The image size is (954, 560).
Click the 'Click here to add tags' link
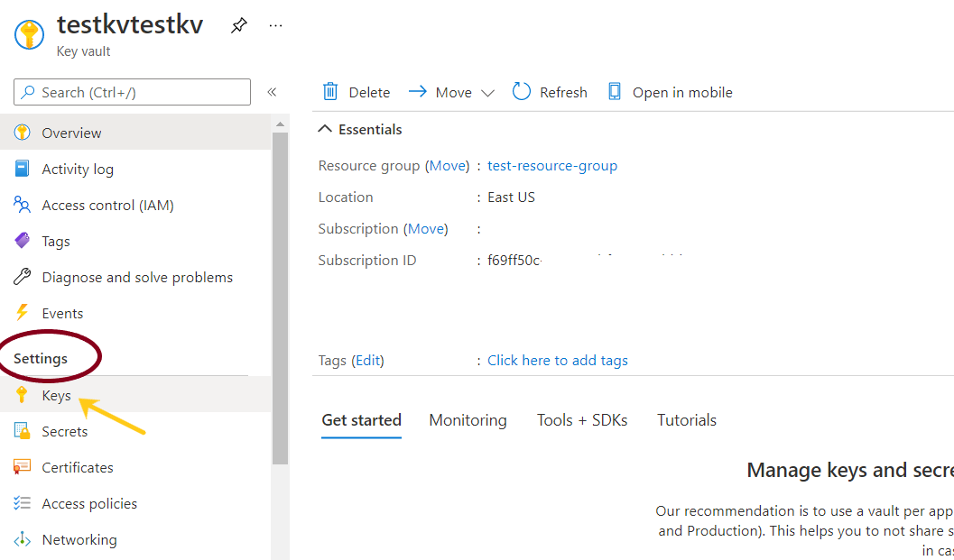point(558,361)
